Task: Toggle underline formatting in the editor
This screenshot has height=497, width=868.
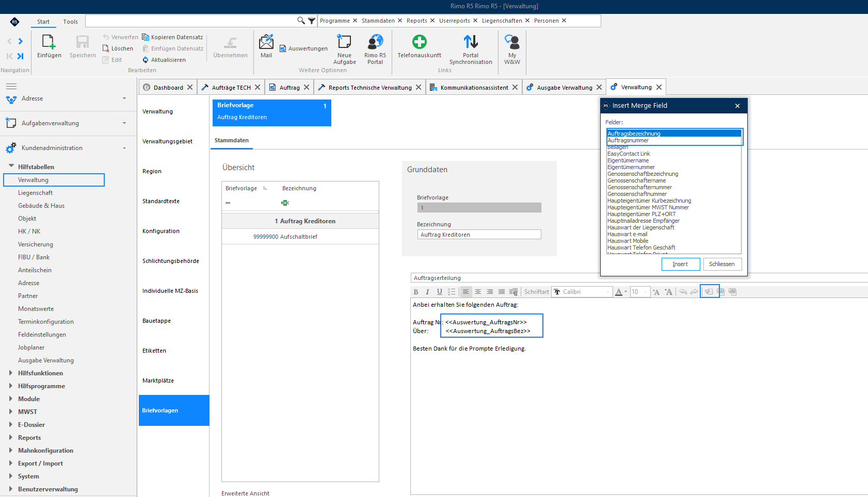Action: [x=439, y=292]
